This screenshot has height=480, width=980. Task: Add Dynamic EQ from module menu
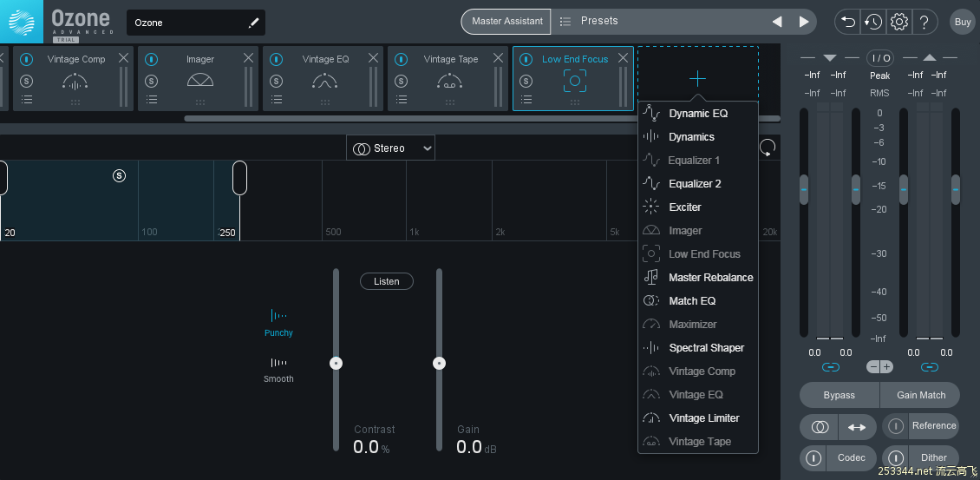coord(698,113)
